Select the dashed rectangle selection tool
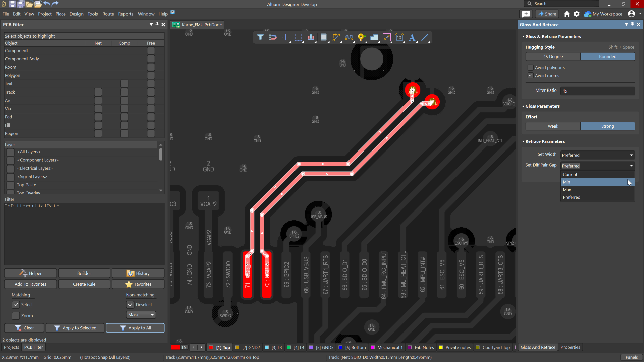 coord(298,37)
